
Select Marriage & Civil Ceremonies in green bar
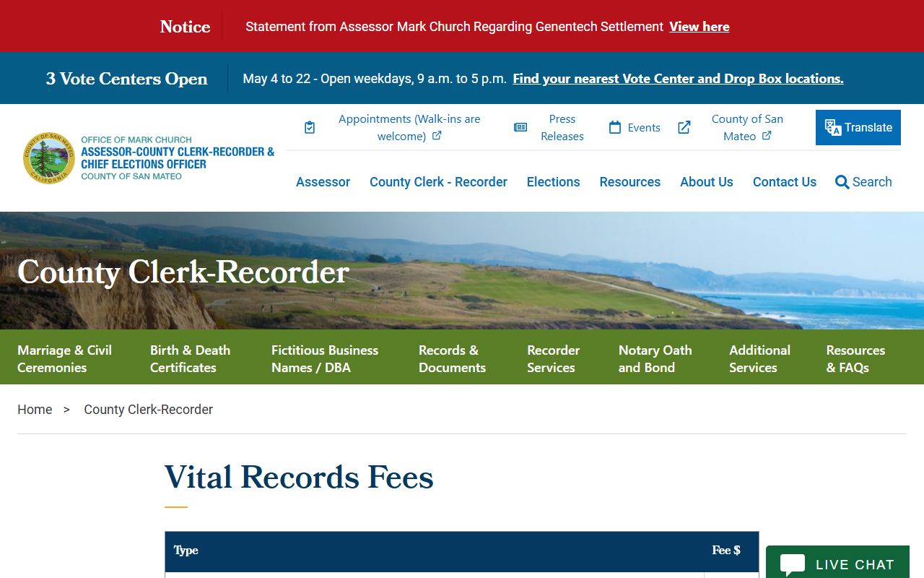(64, 358)
